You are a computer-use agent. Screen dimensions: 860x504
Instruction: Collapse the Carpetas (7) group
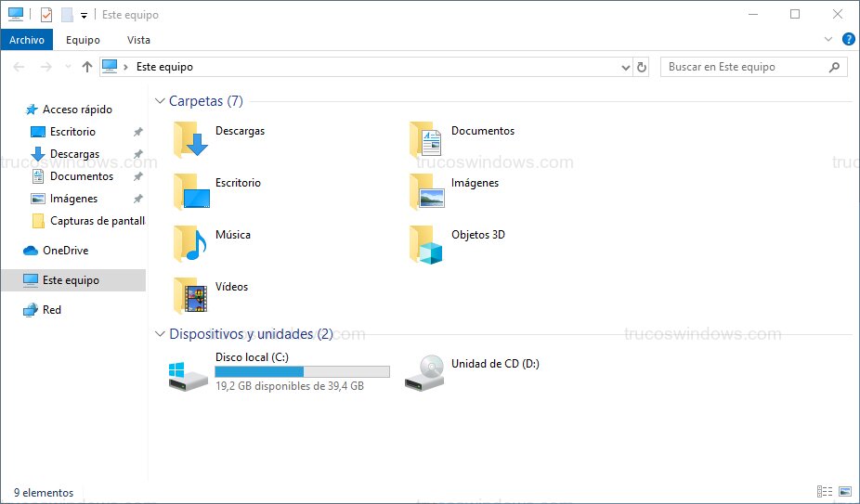(x=159, y=101)
